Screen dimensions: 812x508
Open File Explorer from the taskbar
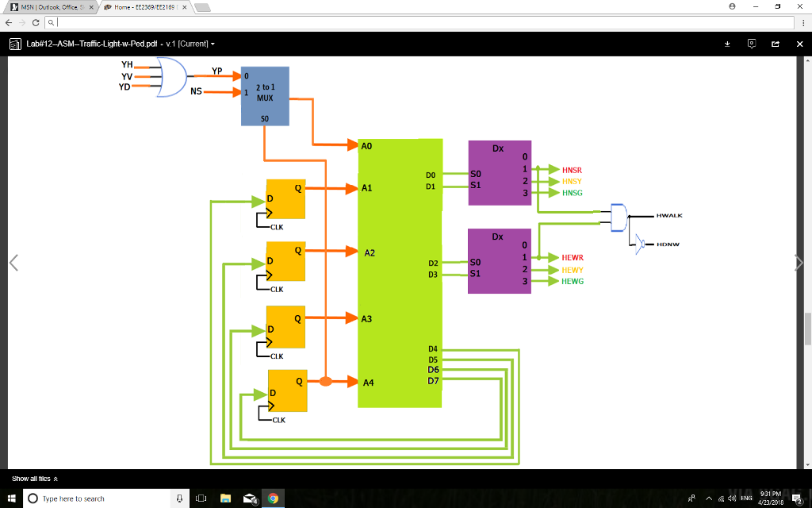[x=226, y=498]
